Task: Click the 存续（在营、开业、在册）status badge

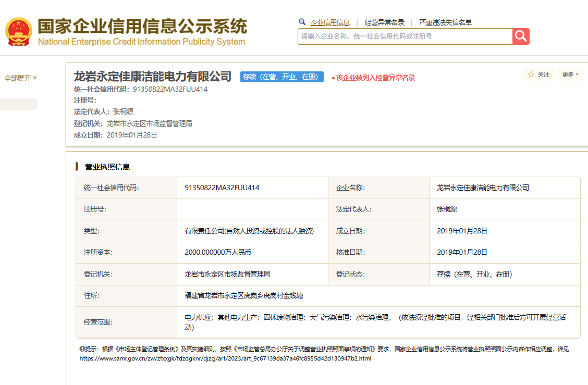Action: (x=282, y=77)
